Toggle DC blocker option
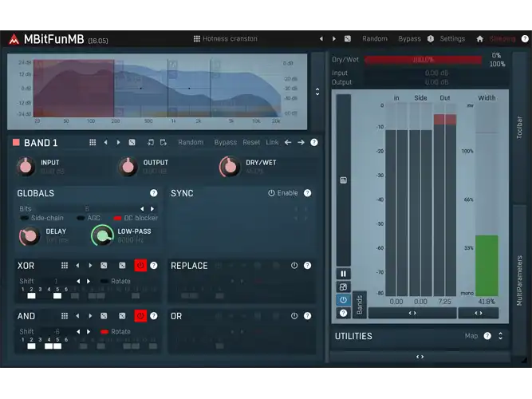532x399 pixels. (136, 218)
